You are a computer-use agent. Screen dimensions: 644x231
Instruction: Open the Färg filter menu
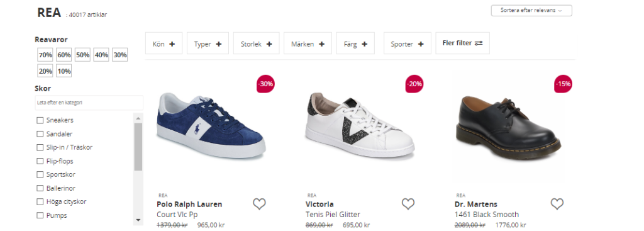(x=355, y=43)
